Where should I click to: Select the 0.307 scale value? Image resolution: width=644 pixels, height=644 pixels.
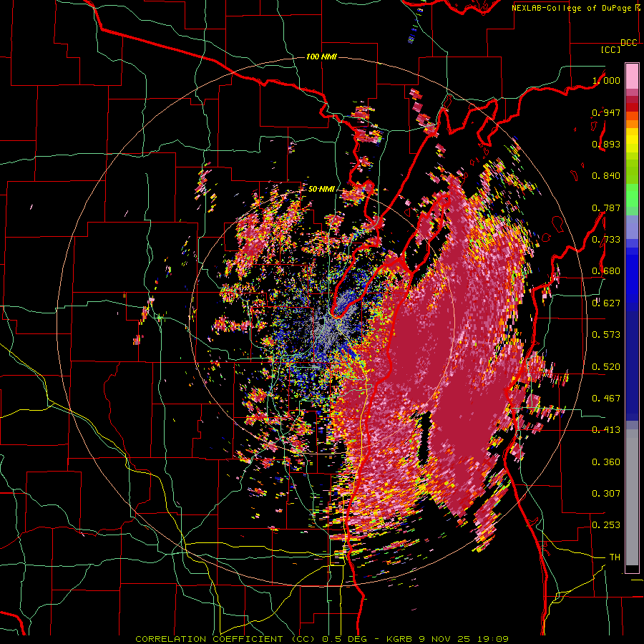(x=606, y=494)
